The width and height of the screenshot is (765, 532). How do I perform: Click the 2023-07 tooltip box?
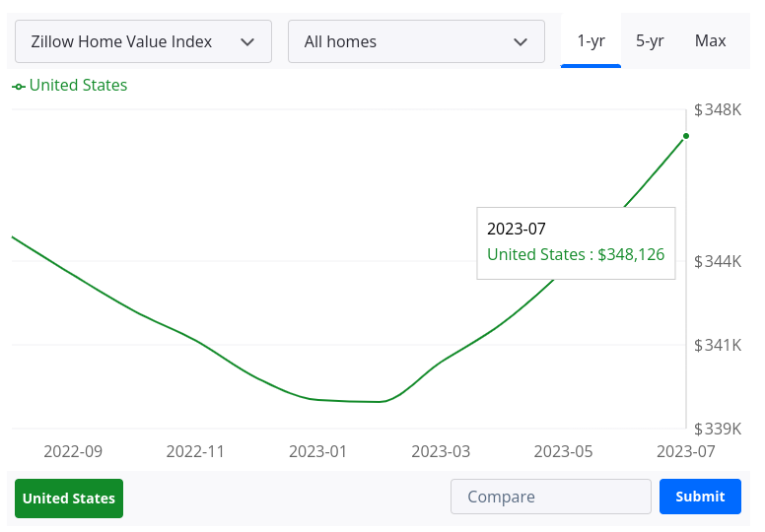pos(576,242)
